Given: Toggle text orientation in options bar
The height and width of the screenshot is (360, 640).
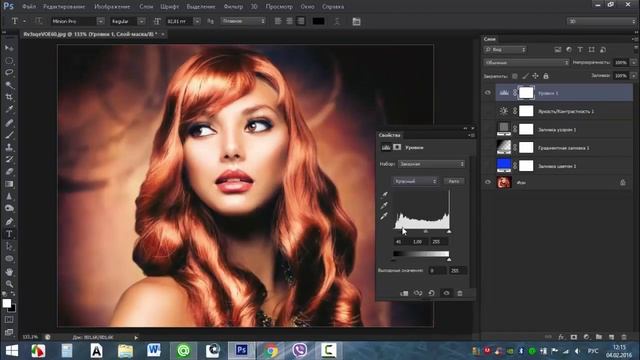Looking at the screenshot, I should pyautogui.click(x=39, y=21).
